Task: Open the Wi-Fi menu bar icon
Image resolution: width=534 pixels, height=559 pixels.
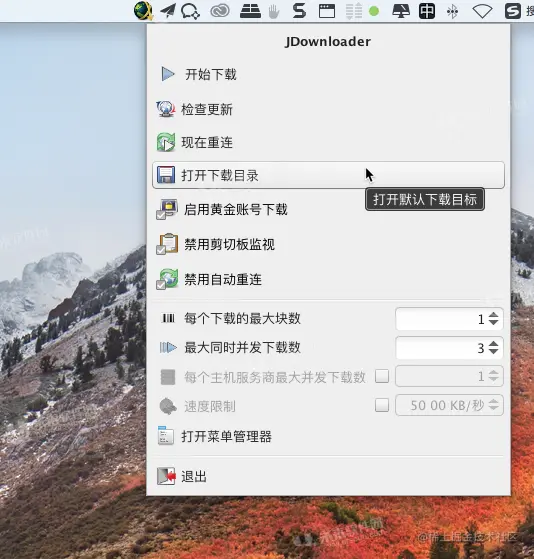Action: pyautogui.click(x=482, y=11)
